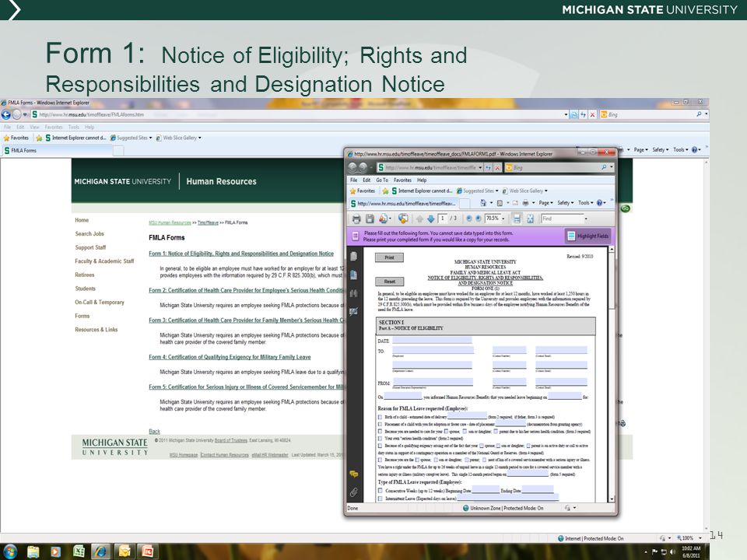The height and width of the screenshot is (560, 747).
Task: Click the PDF collaborate globe icon
Action: point(403,219)
